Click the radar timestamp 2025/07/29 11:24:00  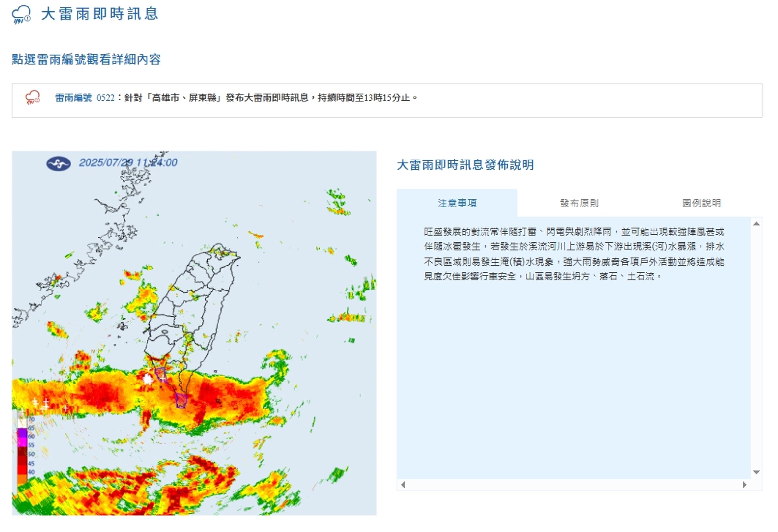coord(128,162)
